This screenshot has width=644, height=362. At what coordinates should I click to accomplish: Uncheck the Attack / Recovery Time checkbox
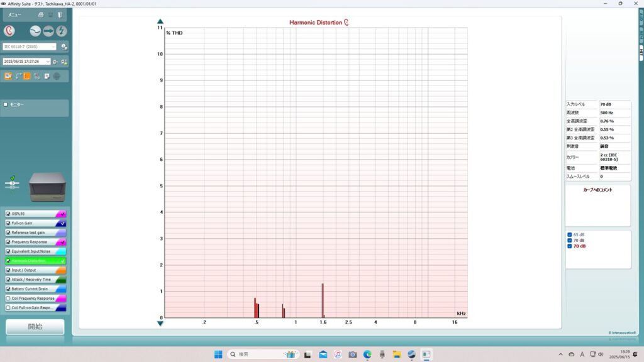(x=8, y=280)
